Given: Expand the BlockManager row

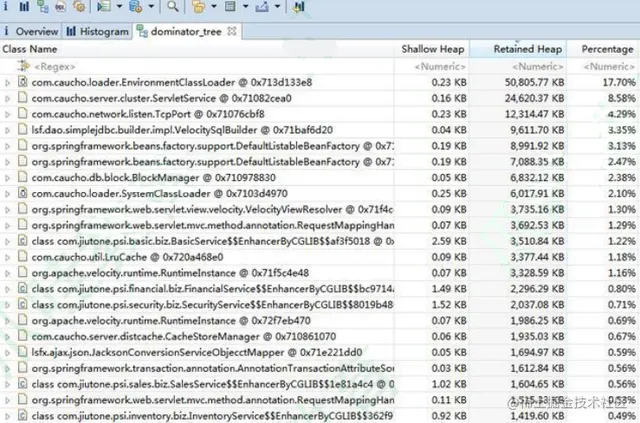Looking at the screenshot, I should click(7, 178).
